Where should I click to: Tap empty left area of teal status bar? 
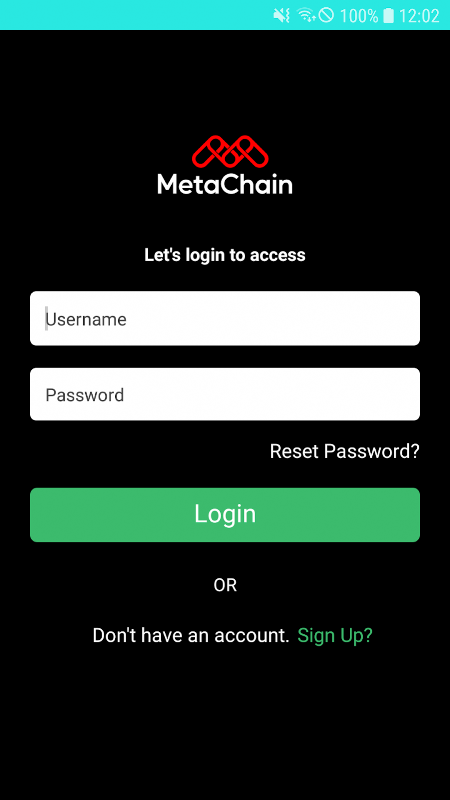pos(128,15)
